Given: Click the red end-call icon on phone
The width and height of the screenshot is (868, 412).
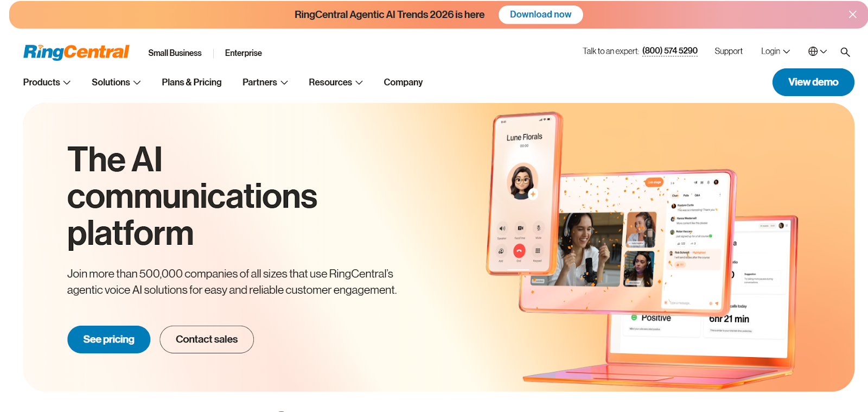Looking at the screenshot, I should [519, 251].
